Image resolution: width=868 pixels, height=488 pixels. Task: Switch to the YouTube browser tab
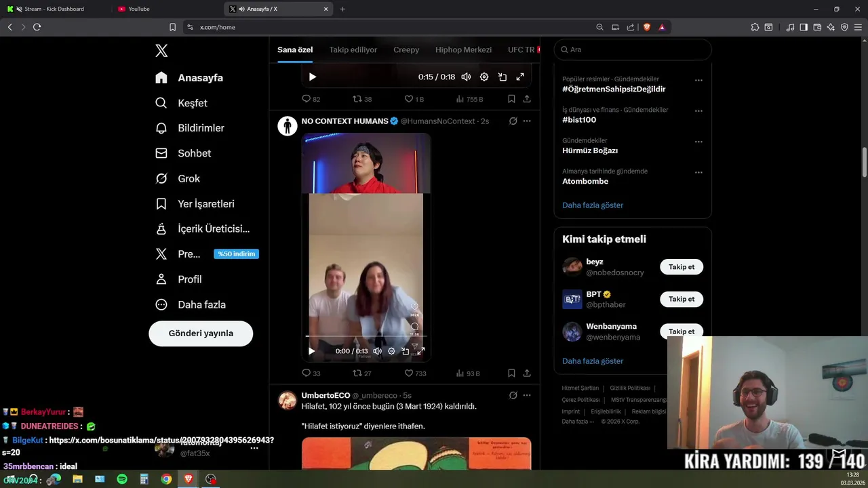coord(139,9)
